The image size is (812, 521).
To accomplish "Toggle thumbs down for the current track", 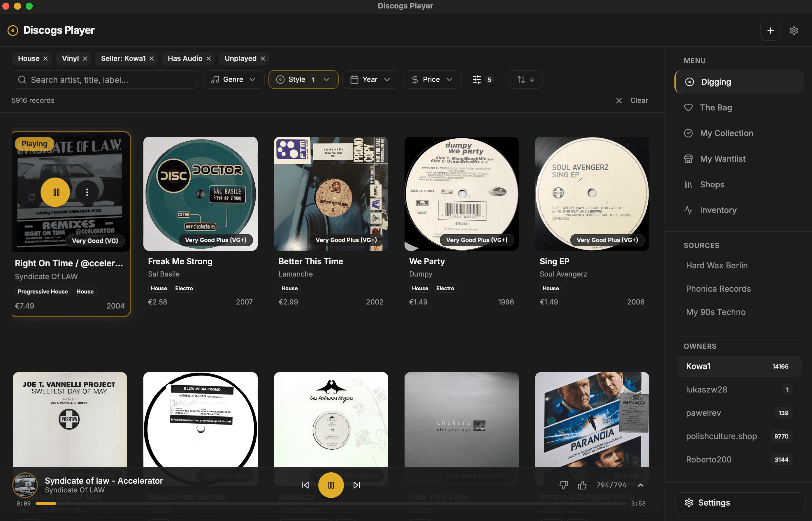I will pyautogui.click(x=563, y=485).
